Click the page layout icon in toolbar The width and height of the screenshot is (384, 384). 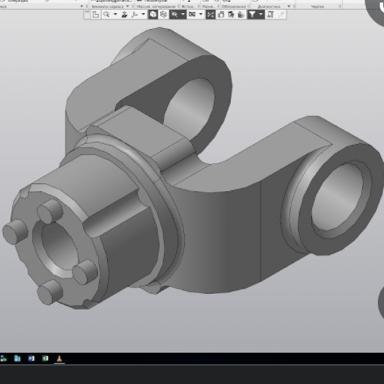[x=96, y=14]
